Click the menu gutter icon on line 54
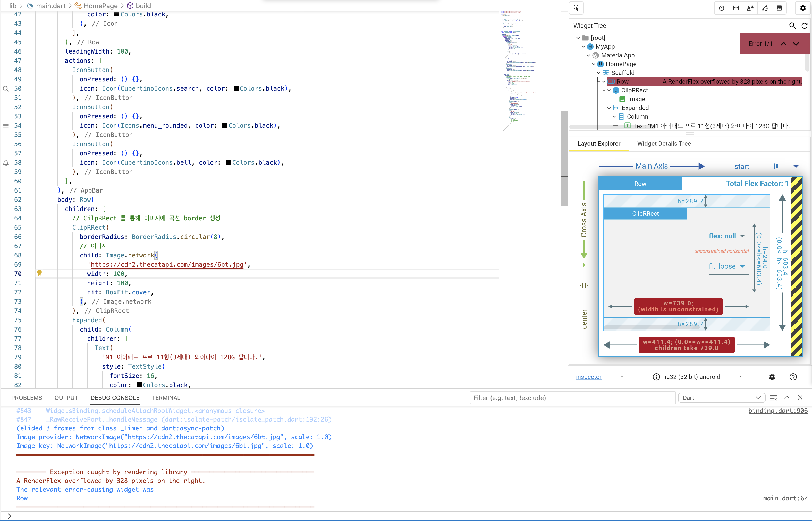 (6, 126)
